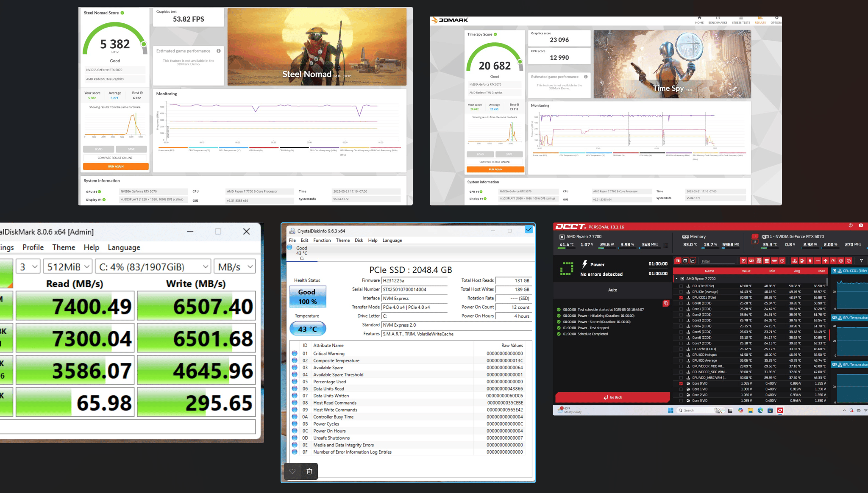Toggle OCCT fan type filter icon
This screenshot has height=493, width=868.
[x=825, y=261]
